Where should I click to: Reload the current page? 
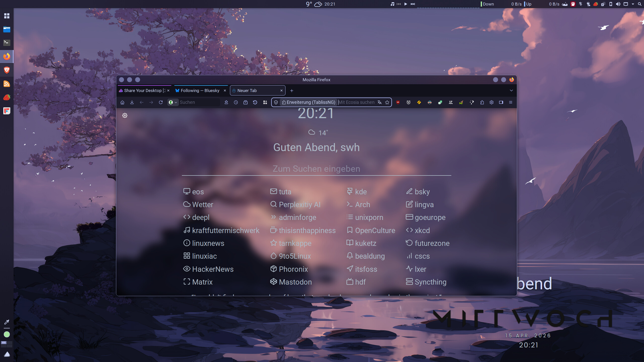[161, 102]
